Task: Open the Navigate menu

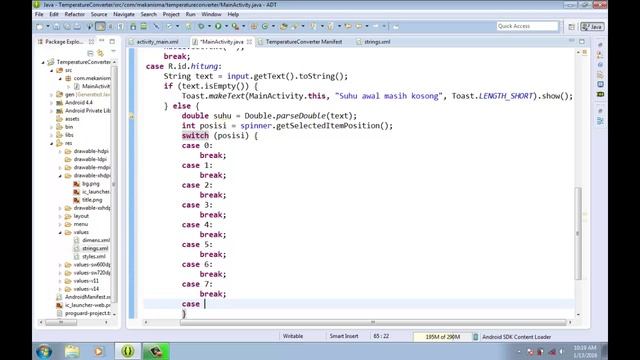Action: coord(124,14)
